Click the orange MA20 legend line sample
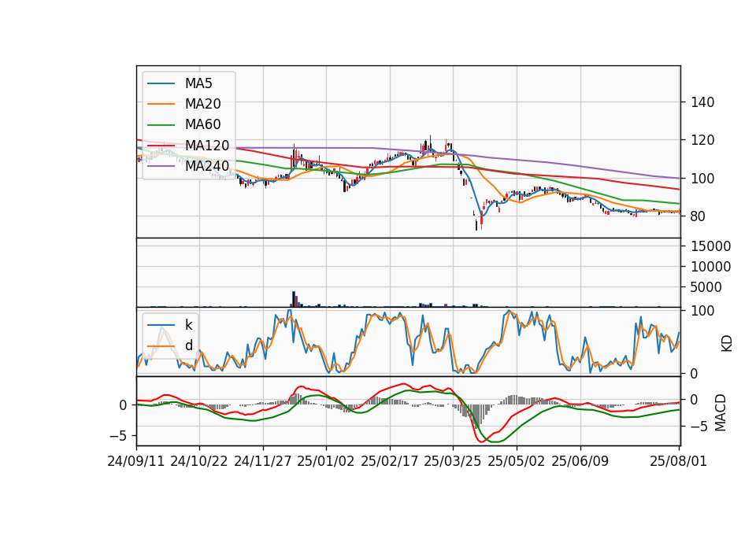Screen dimensions: 756x543 (x=161, y=104)
